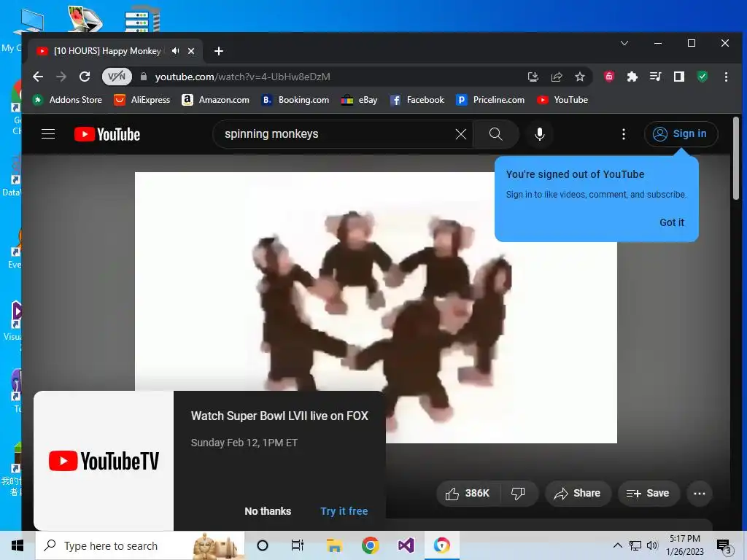Click the page vertical scrollbar
Screen dimensions: 747x560
pos(736,158)
